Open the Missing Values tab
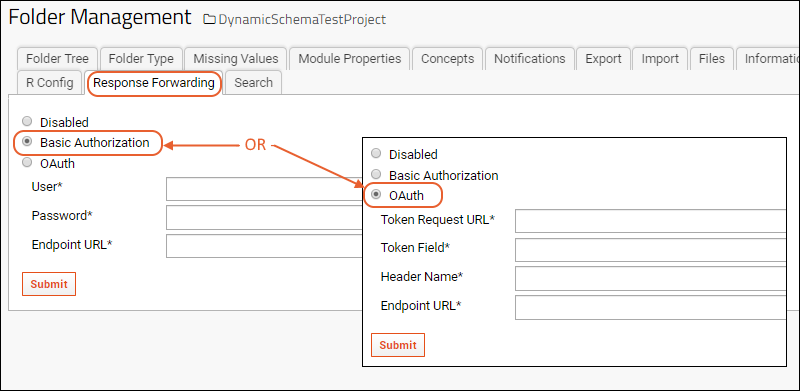The width and height of the screenshot is (800, 391). (x=236, y=59)
